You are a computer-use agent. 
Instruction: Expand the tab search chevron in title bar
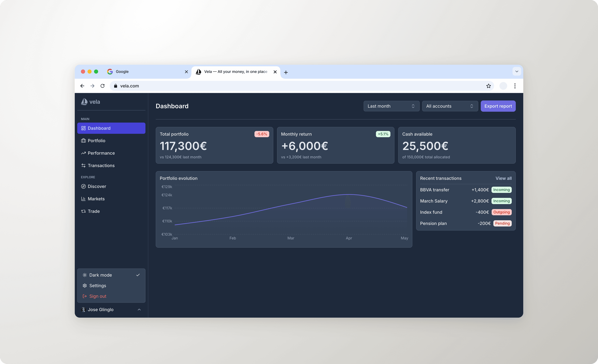coord(517,72)
